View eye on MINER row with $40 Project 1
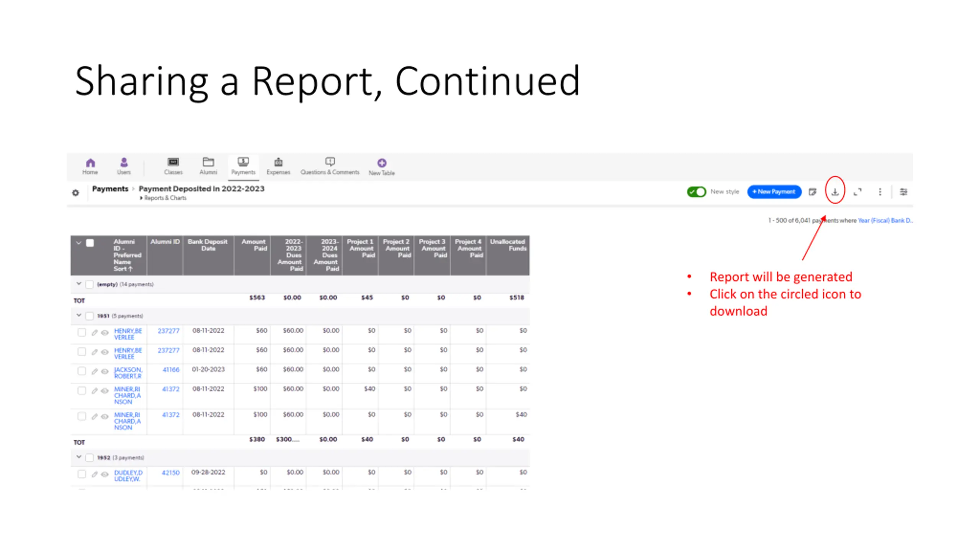 click(105, 391)
